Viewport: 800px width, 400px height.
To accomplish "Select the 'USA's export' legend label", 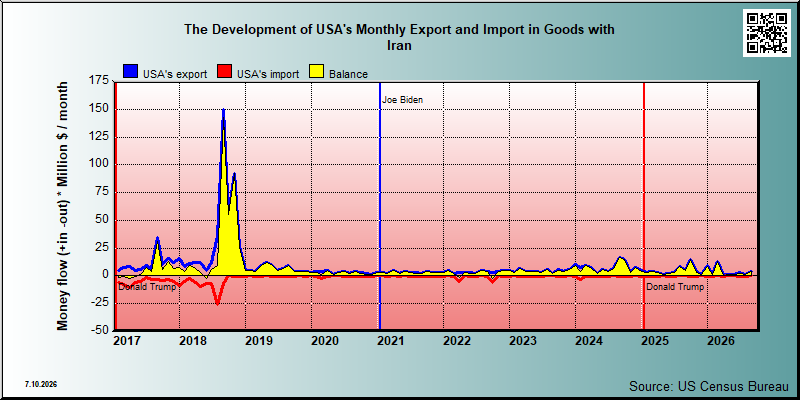I will (175, 74).
